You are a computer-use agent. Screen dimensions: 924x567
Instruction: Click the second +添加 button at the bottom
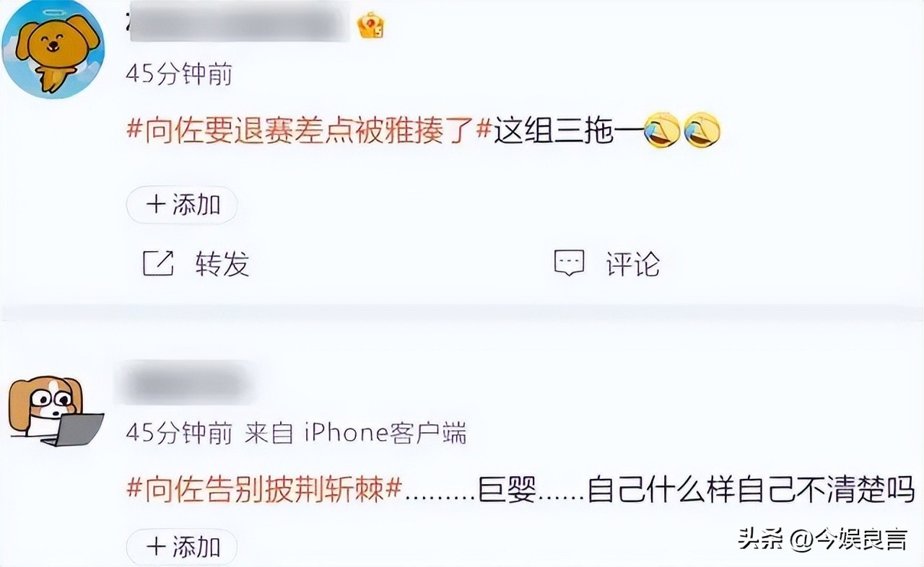pyautogui.click(x=182, y=547)
